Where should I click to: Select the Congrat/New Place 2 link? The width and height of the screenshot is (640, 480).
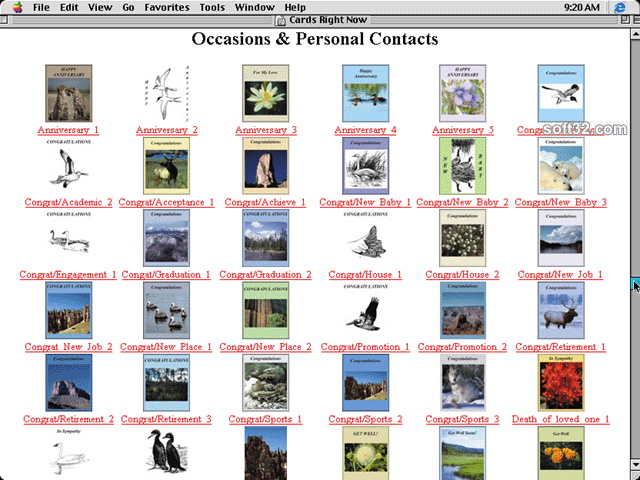click(265, 347)
